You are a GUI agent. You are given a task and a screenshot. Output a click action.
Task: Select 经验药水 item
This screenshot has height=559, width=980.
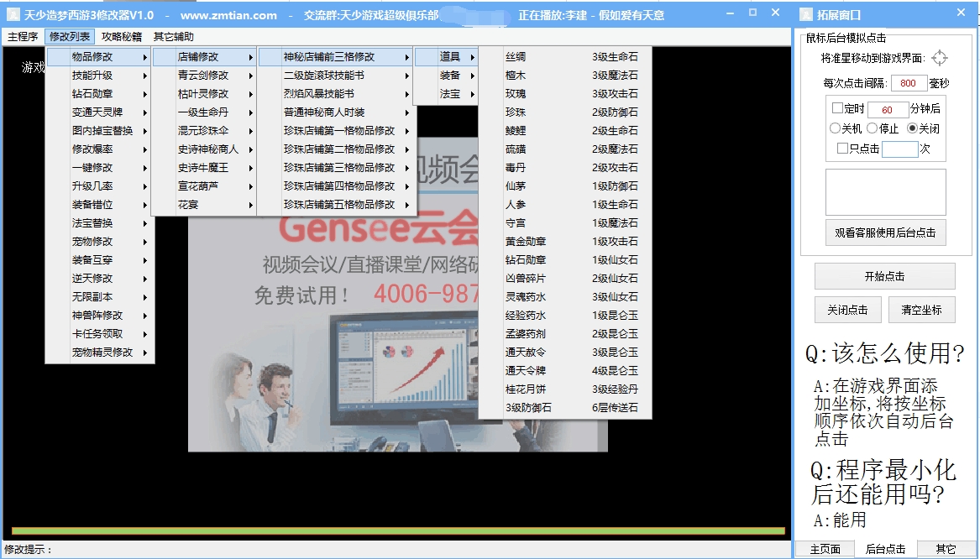click(526, 316)
